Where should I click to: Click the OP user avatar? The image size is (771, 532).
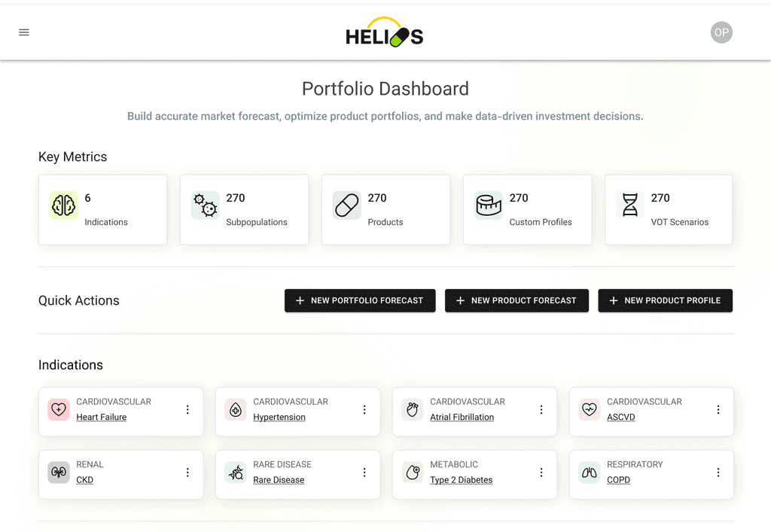(721, 32)
